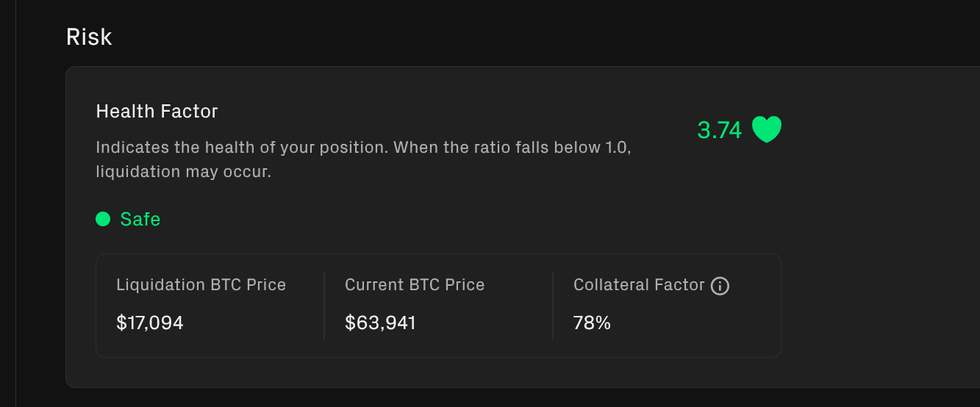Click the Current BTC Price label
The height and width of the screenshot is (407, 980).
(415, 285)
